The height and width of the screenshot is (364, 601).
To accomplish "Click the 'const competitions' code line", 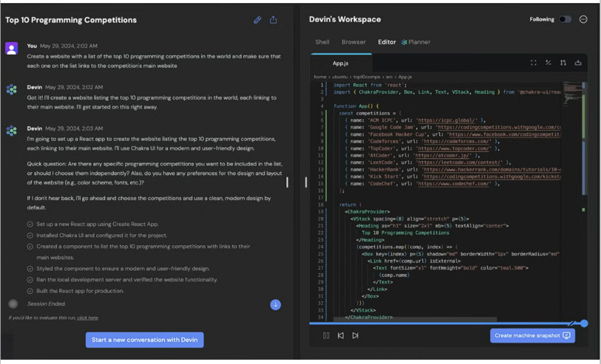I will pos(370,113).
